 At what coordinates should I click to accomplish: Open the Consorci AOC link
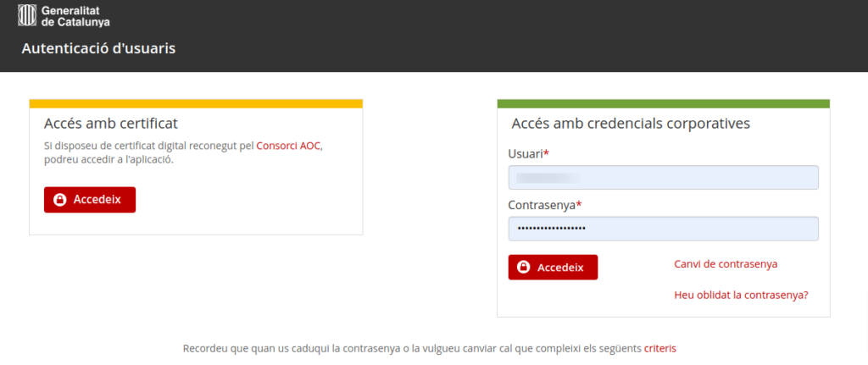288,146
